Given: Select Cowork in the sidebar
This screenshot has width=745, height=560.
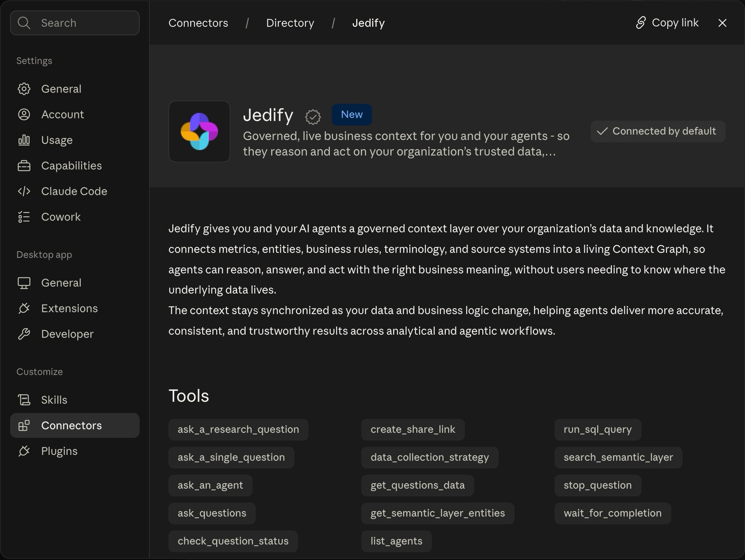Looking at the screenshot, I should (75, 217).
